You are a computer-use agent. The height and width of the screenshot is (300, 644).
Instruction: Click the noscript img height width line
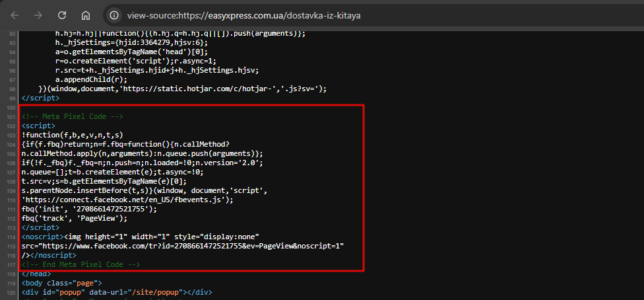click(x=140, y=237)
